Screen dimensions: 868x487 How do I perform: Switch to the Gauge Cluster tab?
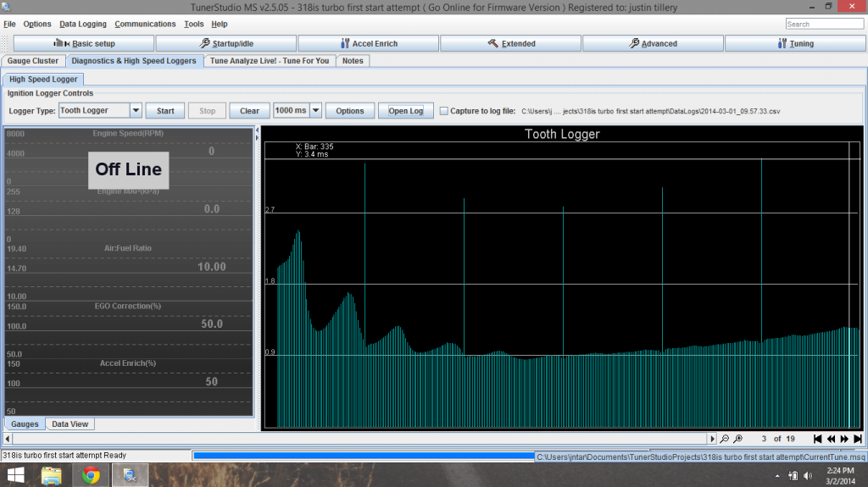click(33, 61)
